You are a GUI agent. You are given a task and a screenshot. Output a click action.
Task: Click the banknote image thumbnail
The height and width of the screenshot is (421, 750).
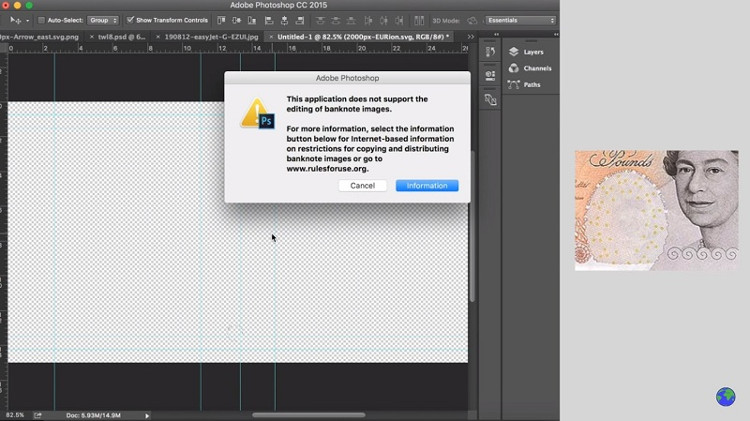[x=656, y=210]
